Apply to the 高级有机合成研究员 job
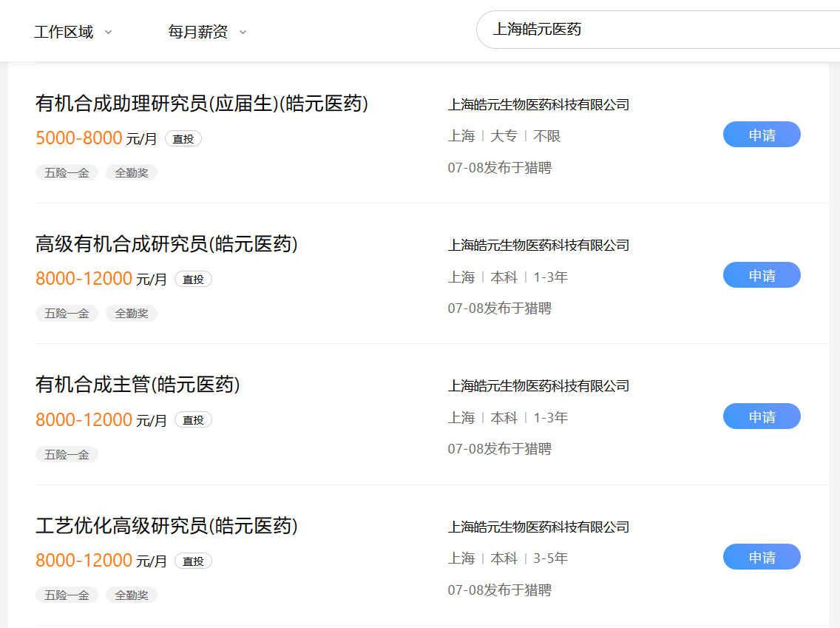 point(762,275)
